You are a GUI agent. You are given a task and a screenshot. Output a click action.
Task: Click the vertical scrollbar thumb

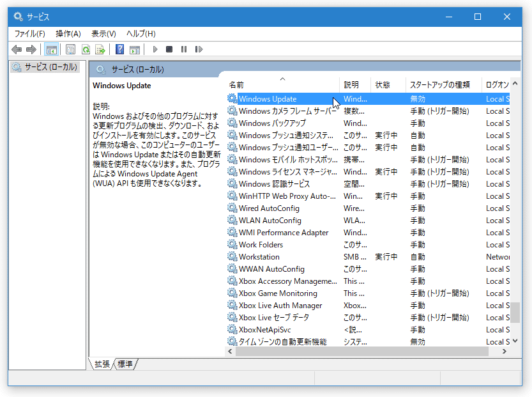click(x=515, y=313)
